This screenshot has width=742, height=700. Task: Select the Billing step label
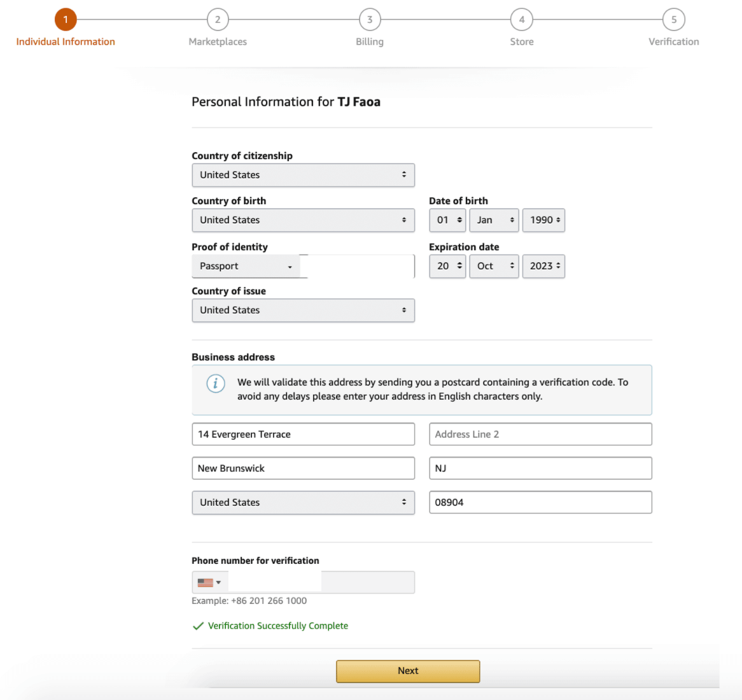click(370, 41)
